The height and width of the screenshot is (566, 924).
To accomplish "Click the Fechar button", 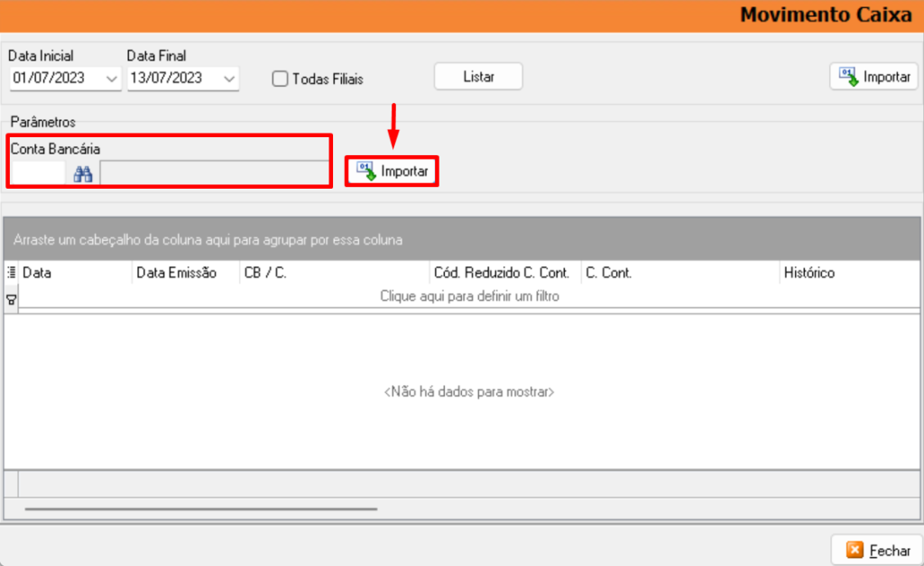I will (877, 550).
